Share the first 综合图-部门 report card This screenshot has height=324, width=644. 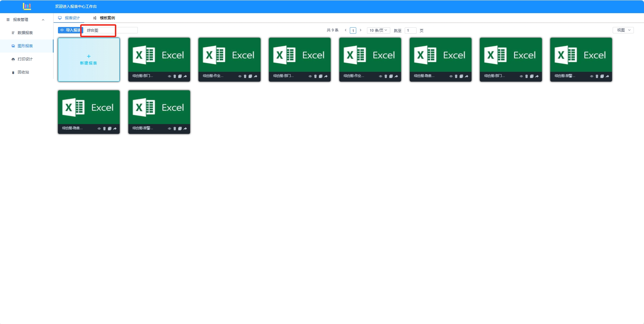tap(185, 76)
